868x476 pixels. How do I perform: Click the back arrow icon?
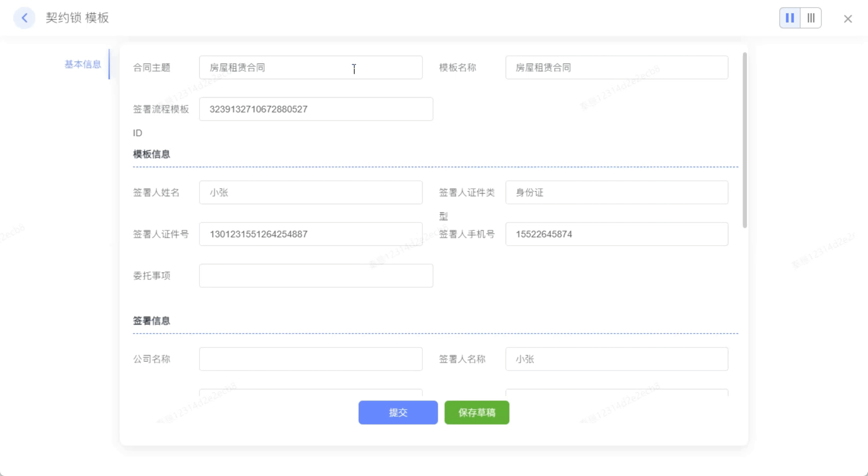click(24, 18)
